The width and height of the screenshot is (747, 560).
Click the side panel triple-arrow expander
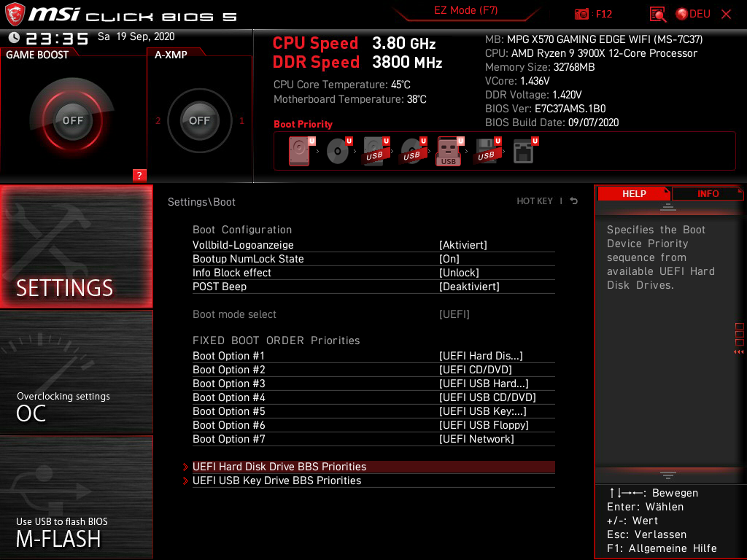[x=738, y=352]
